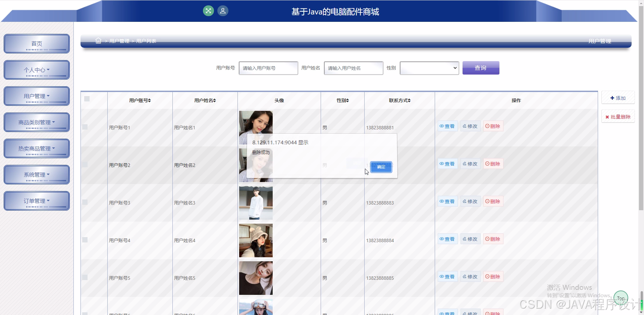The height and width of the screenshot is (315, 644).
Task: Open avatar thumbnail of 用户账号5
Action: tap(256, 278)
